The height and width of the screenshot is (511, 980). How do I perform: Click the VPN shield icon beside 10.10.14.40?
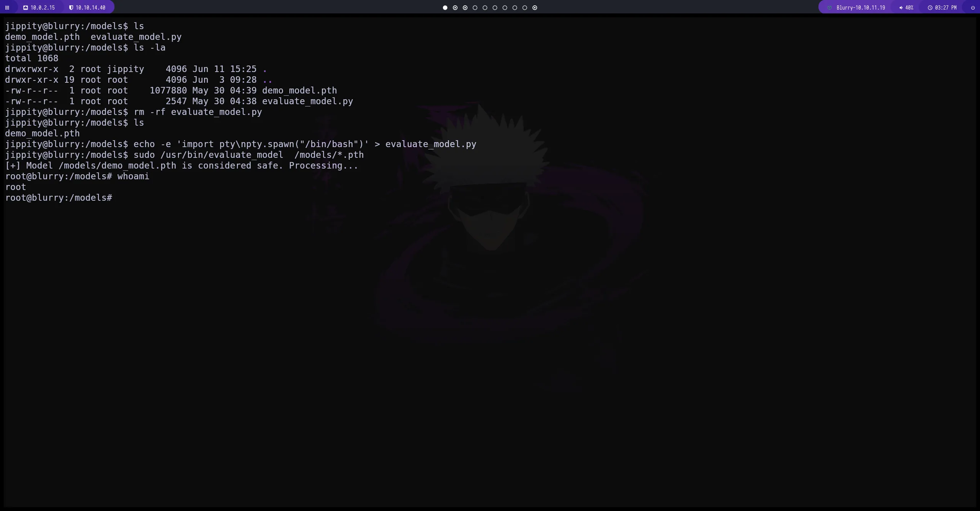click(x=71, y=8)
